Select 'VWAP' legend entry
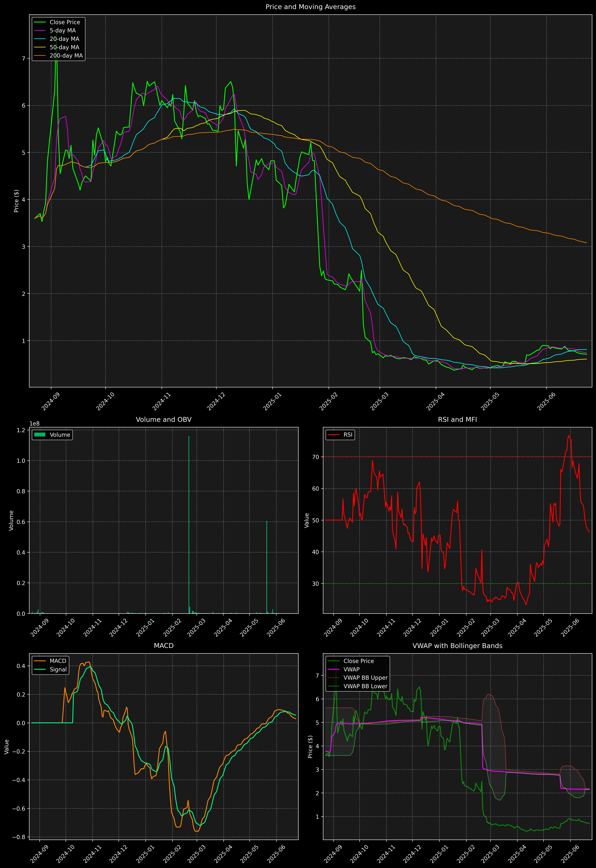The width and height of the screenshot is (596, 868). coord(351,669)
